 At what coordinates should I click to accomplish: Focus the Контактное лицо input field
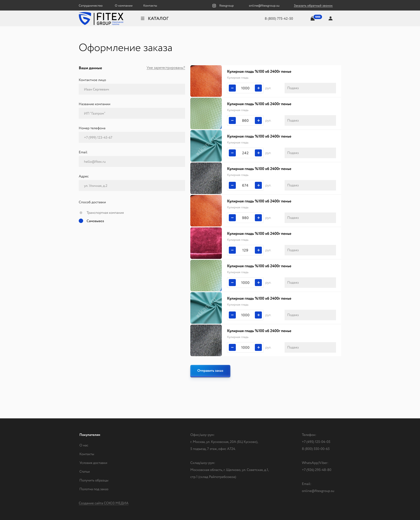tap(132, 89)
